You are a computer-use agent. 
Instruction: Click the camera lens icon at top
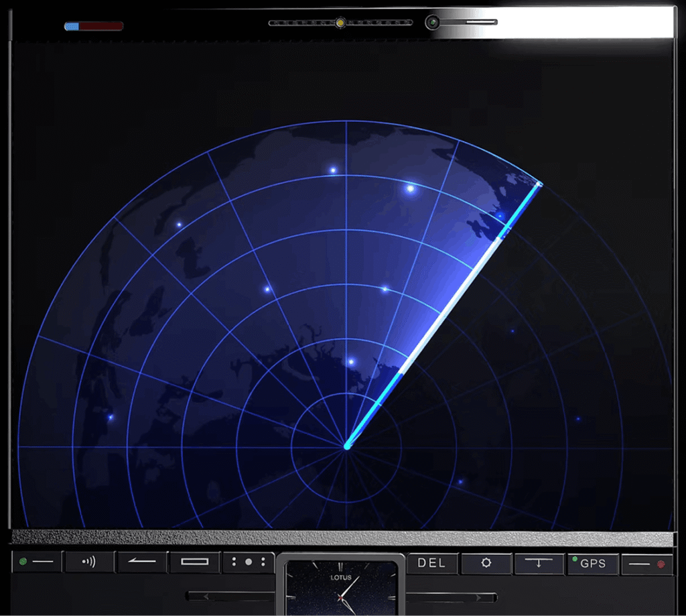click(433, 22)
